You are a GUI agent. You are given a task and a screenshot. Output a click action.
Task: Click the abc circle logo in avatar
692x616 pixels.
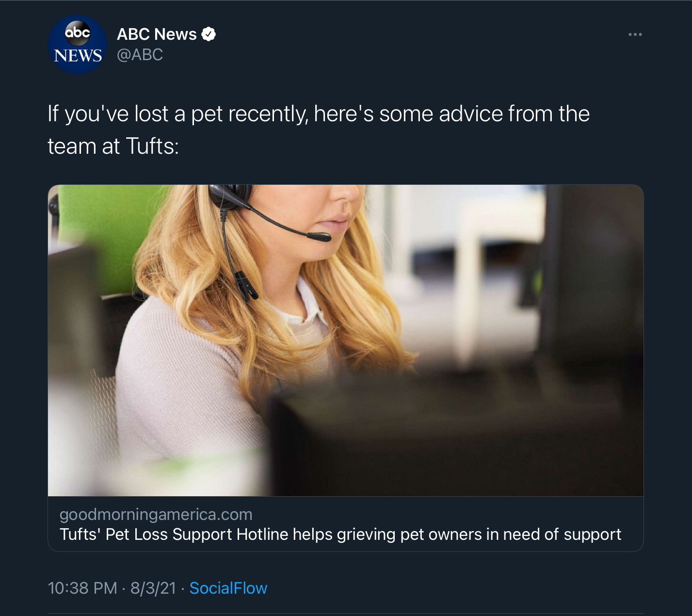pos(78,32)
